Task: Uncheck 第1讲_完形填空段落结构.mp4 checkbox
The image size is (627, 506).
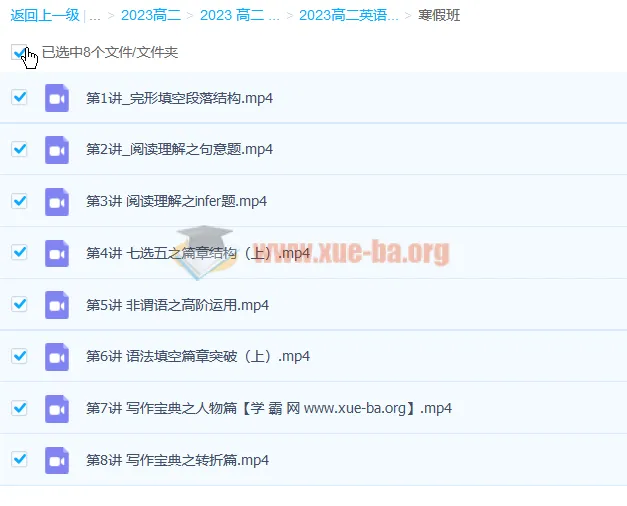Action: point(19,97)
